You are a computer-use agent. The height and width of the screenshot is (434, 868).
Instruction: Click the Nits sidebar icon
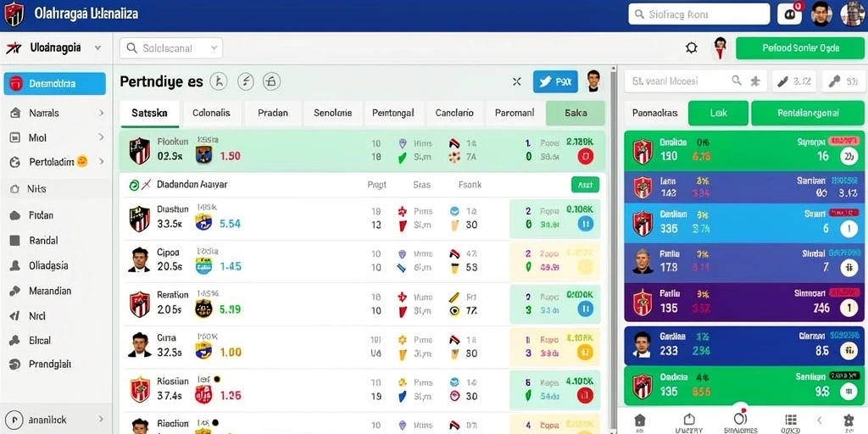coord(15,189)
